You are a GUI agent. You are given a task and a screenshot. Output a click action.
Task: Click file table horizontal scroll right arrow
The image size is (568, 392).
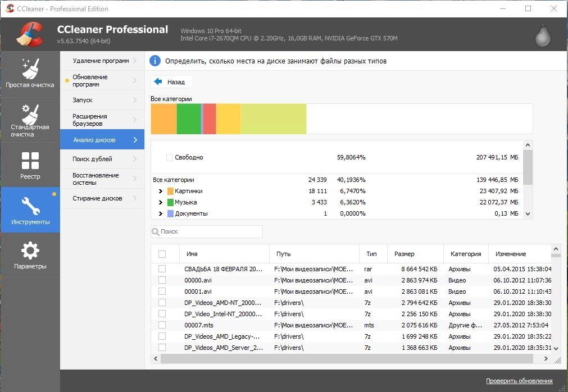tap(546, 359)
